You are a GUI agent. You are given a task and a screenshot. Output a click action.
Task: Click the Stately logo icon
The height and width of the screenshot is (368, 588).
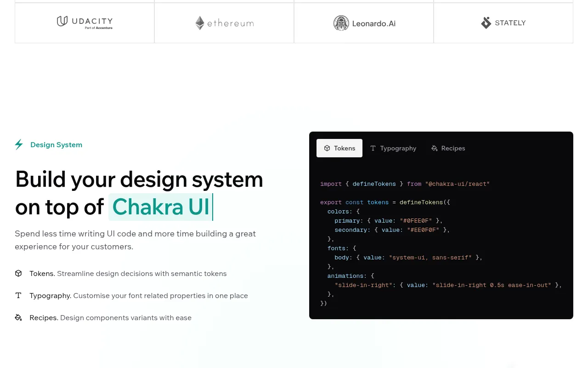tap(486, 23)
